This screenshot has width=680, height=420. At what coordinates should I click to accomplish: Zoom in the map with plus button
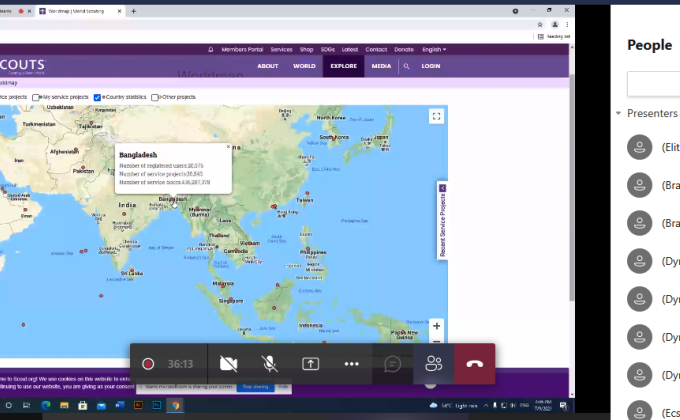[437, 326]
